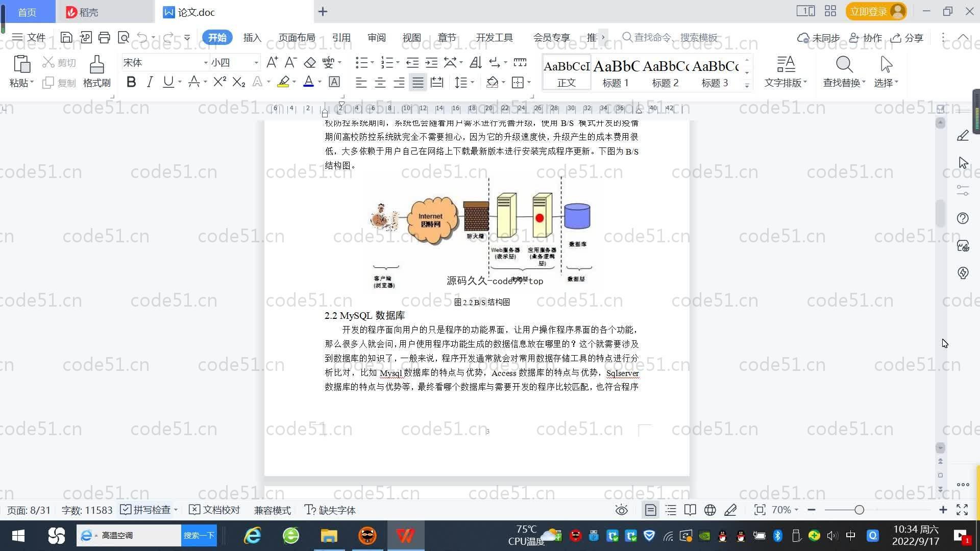Viewport: 980px width, 551px height.
Task: Decrease paragraph indent
Action: [412, 62]
